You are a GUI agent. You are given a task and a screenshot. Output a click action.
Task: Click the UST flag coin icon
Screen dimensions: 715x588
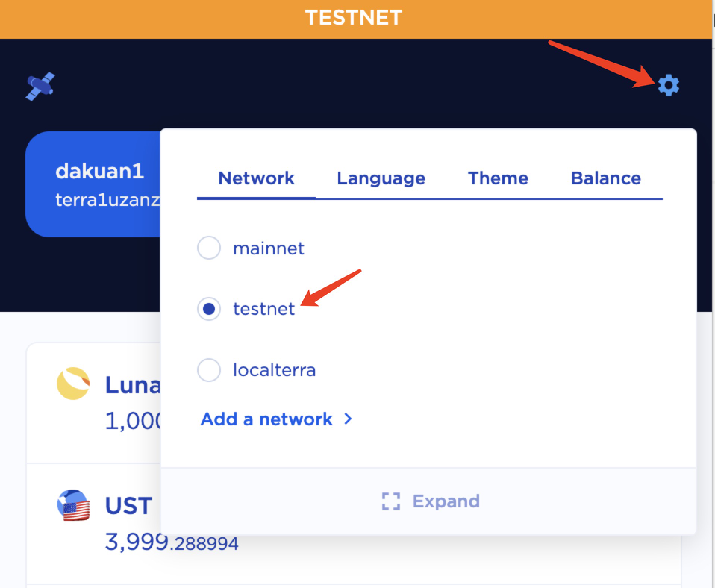[x=73, y=506]
